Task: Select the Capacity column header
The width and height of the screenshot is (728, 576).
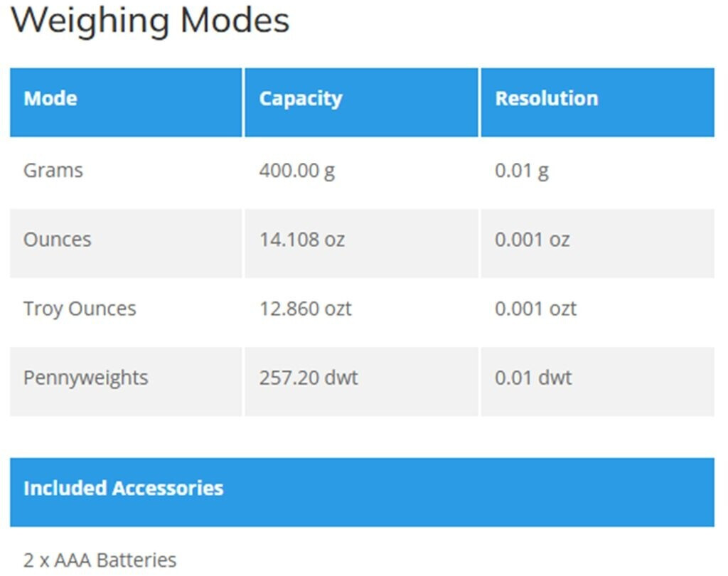Action: pos(300,98)
